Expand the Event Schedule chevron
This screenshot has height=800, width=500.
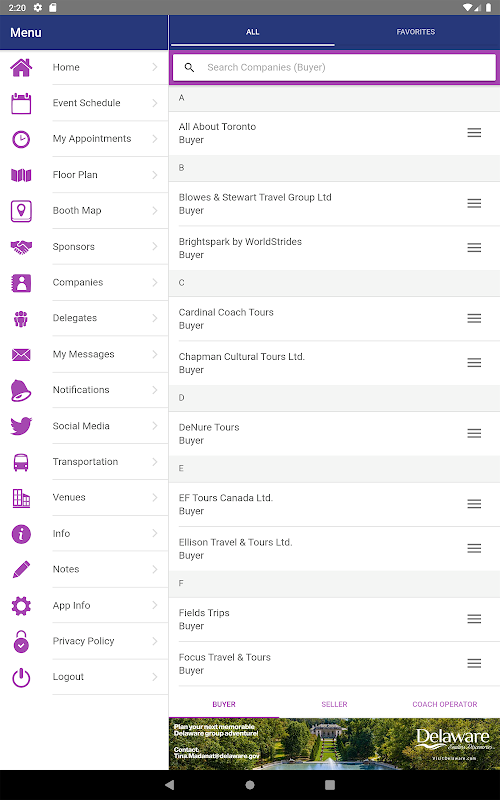tap(155, 103)
